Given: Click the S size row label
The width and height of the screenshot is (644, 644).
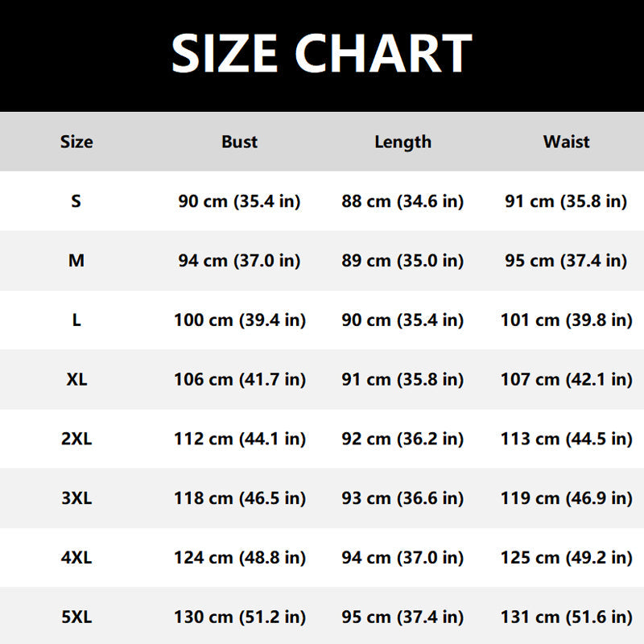Looking at the screenshot, I should tap(76, 200).
